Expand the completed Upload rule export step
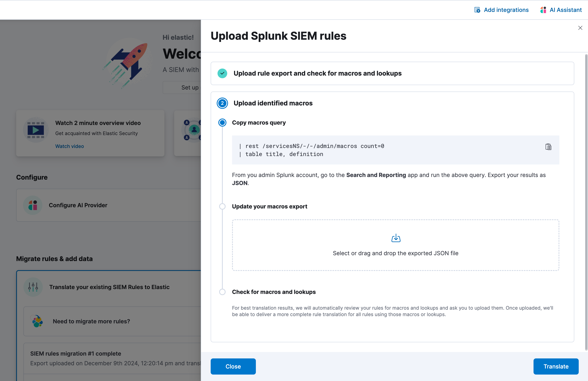The height and width of the screenshot is (381, 588). (x=392, y=73)
